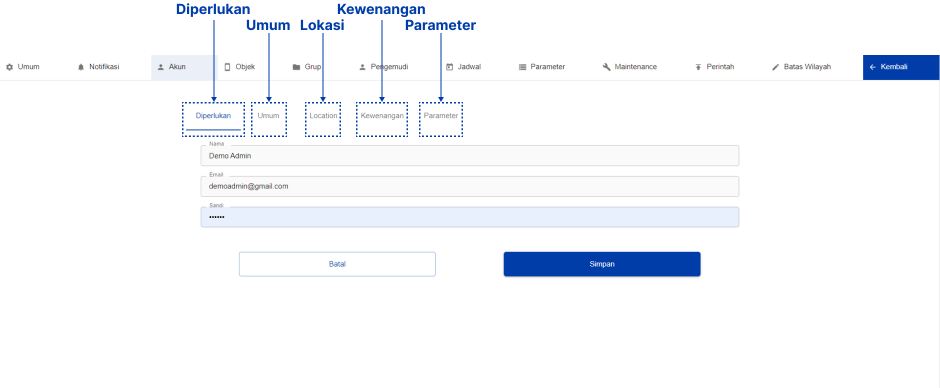The width and height of the screenshot is (940, 388).
Task: Click the Email input field
Action: click(470, 187)
